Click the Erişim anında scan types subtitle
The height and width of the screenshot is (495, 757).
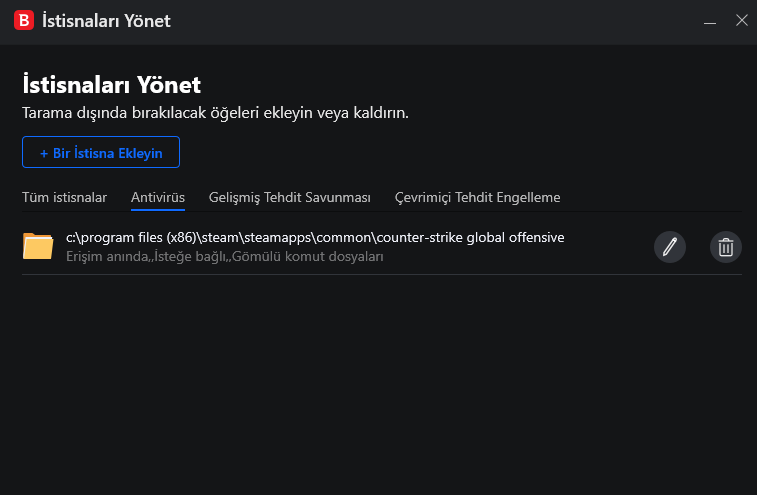[x=225, y=256]
